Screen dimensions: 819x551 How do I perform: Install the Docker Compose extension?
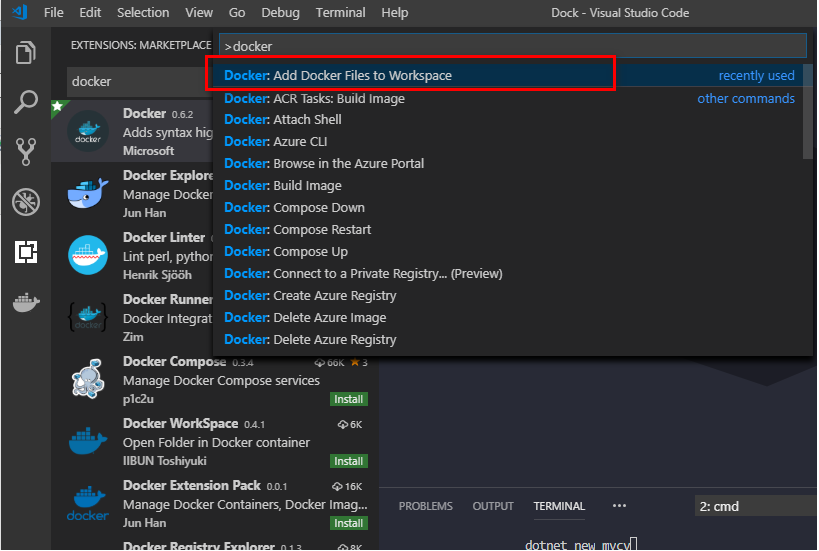[x=349, y=399]
